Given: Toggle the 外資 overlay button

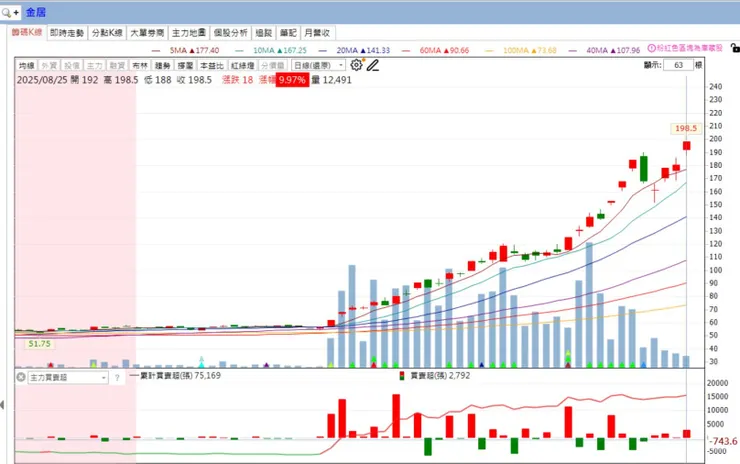Looking at the screenshot, I should 49,66.
